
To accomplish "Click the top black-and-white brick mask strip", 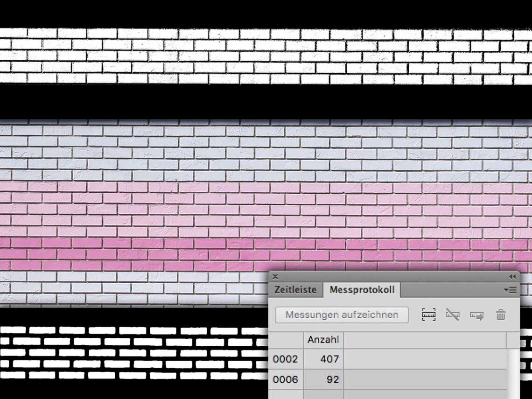I will pyautogui.click(x=266, y=56).
